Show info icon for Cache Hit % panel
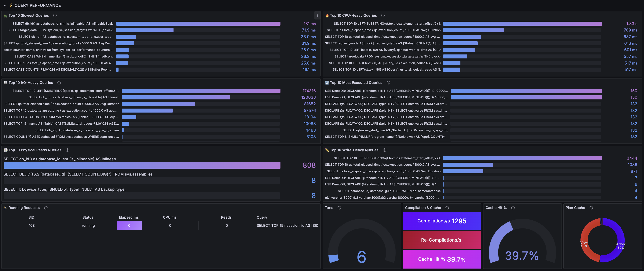Viewport: 644px width, 271px height. point(513,208)
